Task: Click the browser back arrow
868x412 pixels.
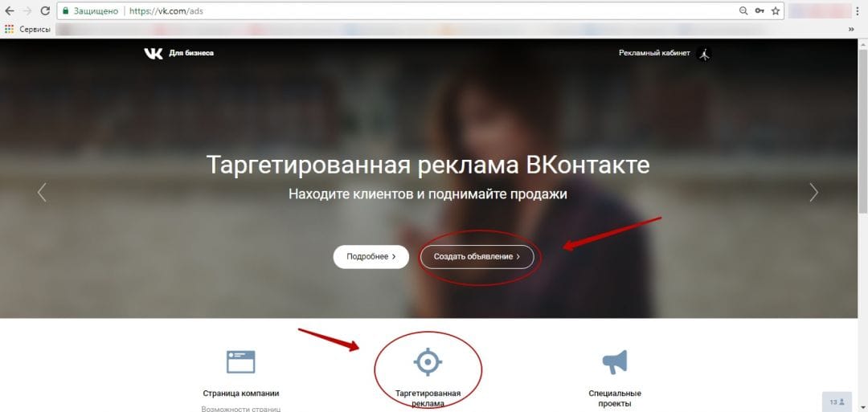Action: (x=10, y=11)
